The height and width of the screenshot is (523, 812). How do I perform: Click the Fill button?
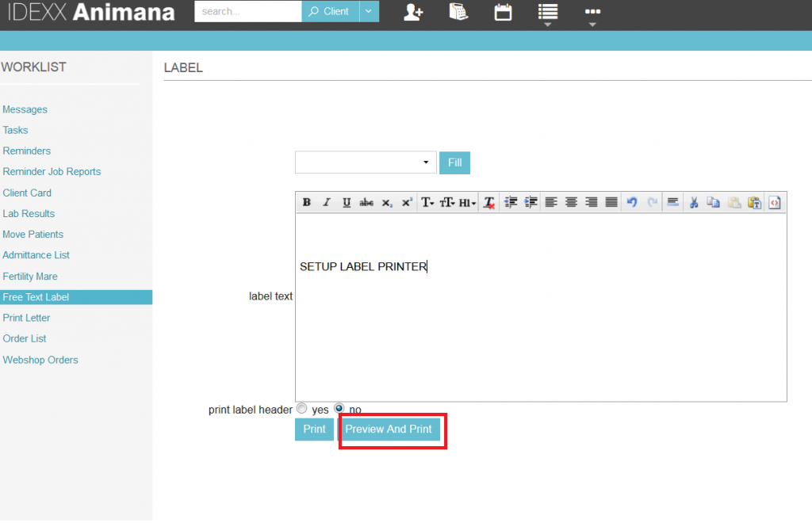click(x=454, y=162)
